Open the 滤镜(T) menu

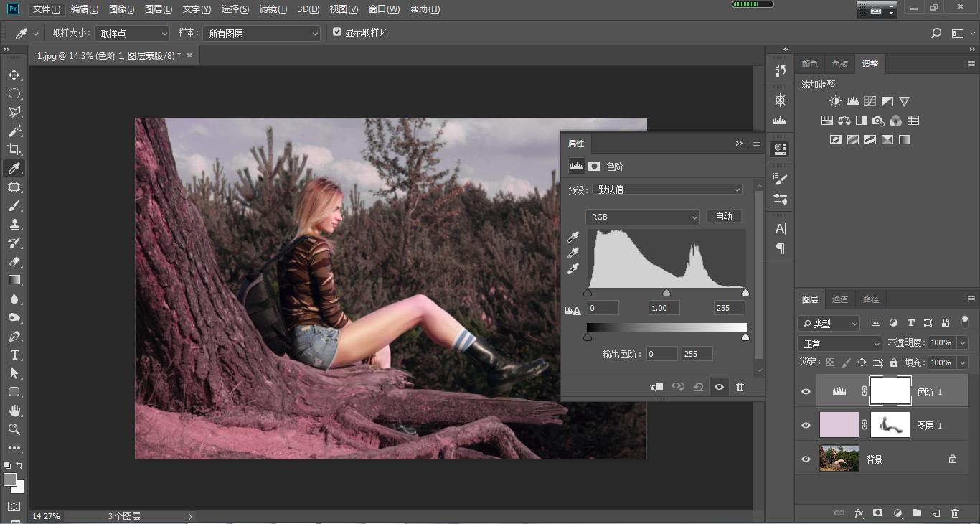pos(273,9)
